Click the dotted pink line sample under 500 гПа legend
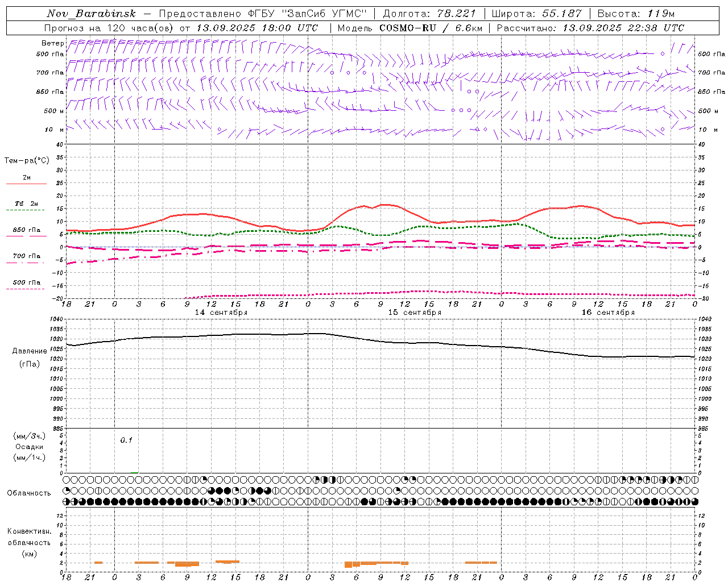The height and width of the screenshot is (582, 728). pos(26,289)
